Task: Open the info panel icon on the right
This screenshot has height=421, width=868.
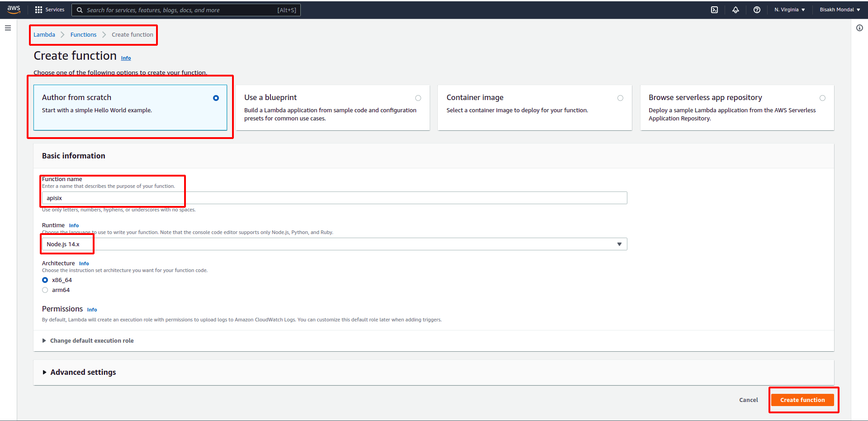Action: [x=859, y=28]
